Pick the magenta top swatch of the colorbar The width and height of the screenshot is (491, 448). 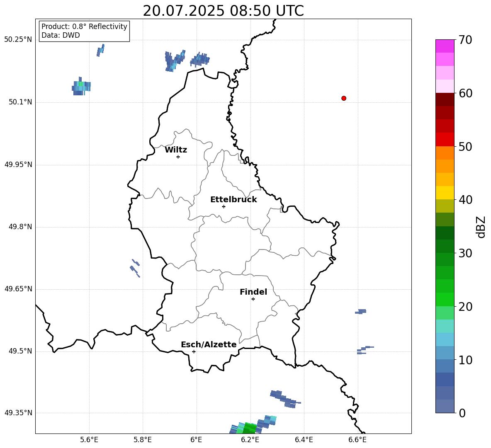445,46
